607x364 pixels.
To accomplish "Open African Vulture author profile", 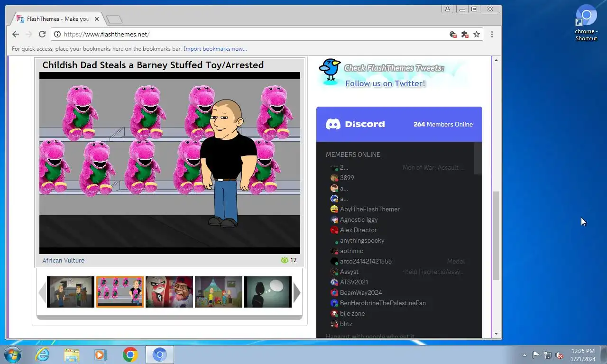I will click(63, 260).
